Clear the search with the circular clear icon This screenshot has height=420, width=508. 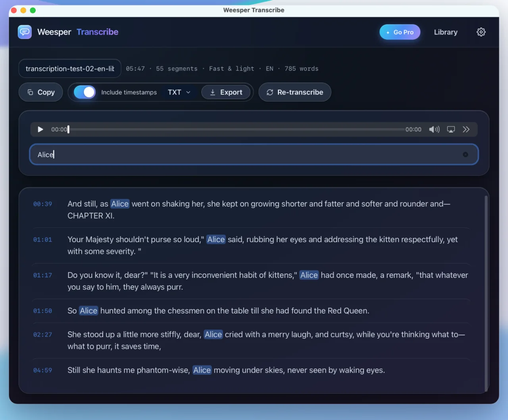(x=466, y=154)
